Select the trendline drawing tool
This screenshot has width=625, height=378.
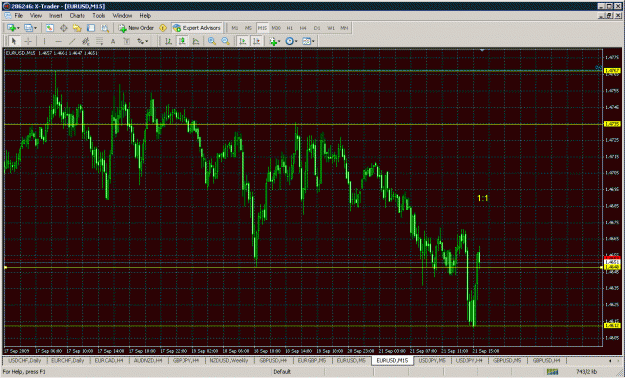72,41
